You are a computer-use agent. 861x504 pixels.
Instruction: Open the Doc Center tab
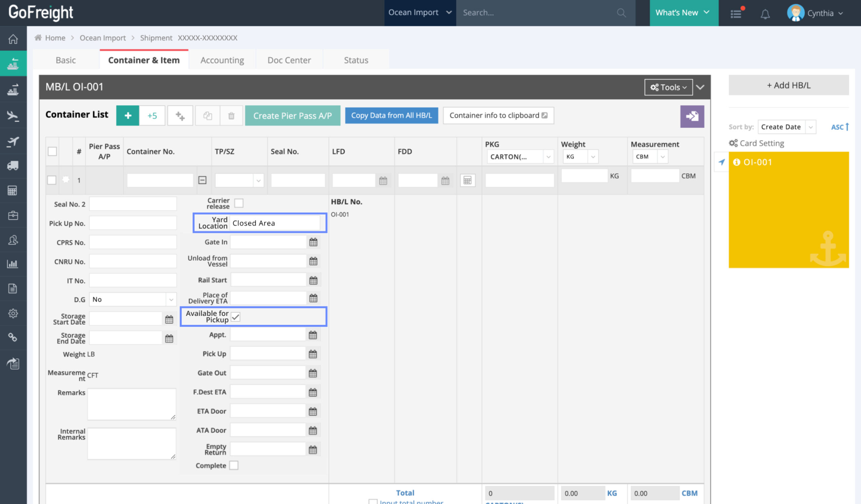(x=289, y=60)
